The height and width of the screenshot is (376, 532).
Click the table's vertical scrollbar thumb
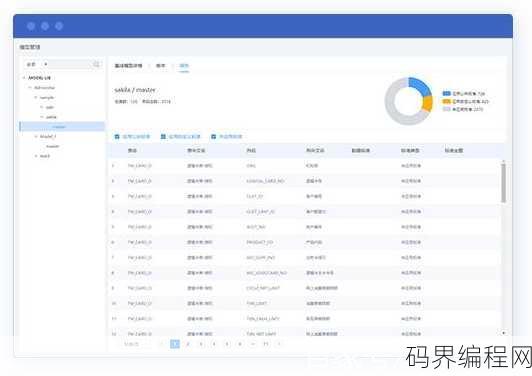pos(504,182)
